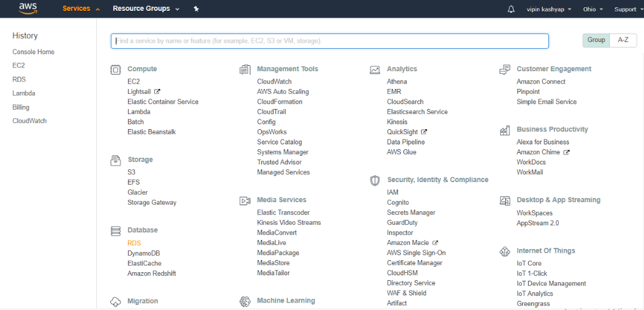Switch service view to A-Z
644x310 pixels.
[x=623, y=40]
